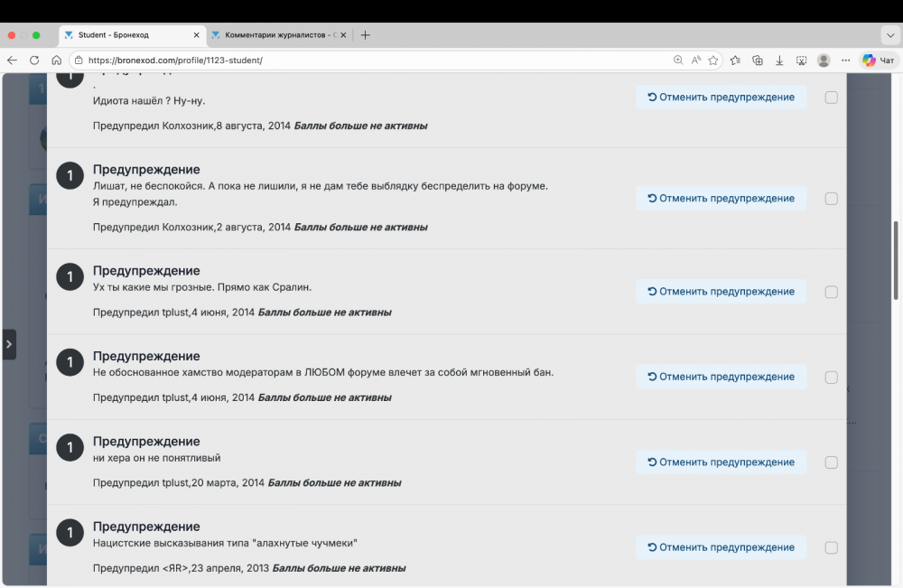Screen dimensions: 903x588
Task: Reload the page with the refresh icon
Action: [34, 61]
